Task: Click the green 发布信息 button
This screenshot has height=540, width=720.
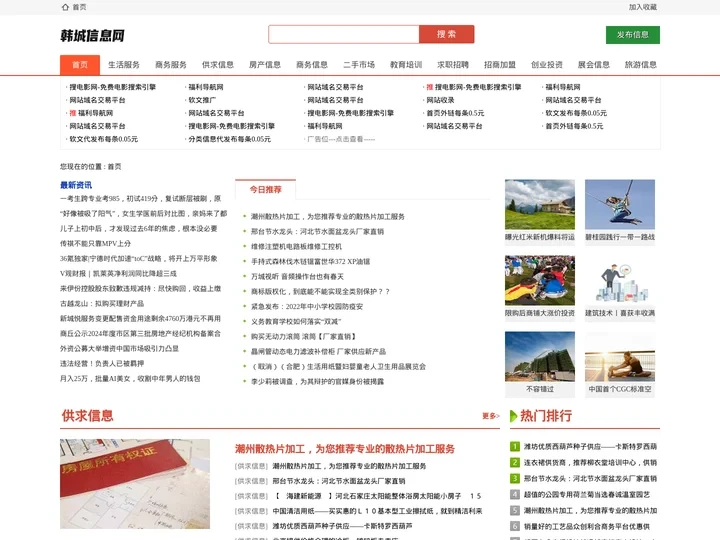Action: point(632,35)
